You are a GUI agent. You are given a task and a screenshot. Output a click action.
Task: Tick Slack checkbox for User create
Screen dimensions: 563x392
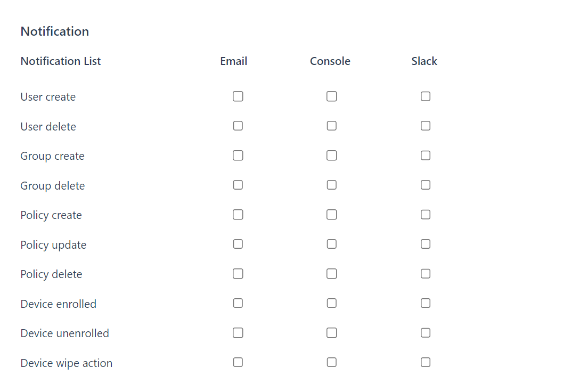(x=426, y=96)
